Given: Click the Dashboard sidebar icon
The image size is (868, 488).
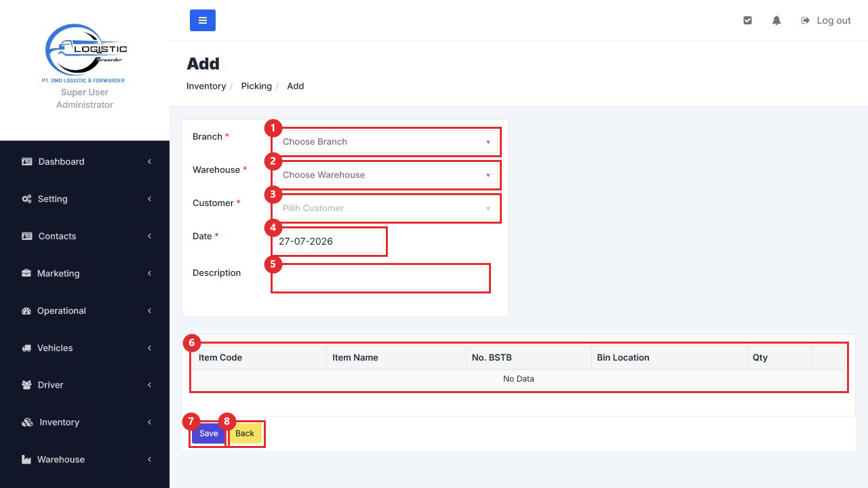Looking at the screenshot, I should 27,161.
